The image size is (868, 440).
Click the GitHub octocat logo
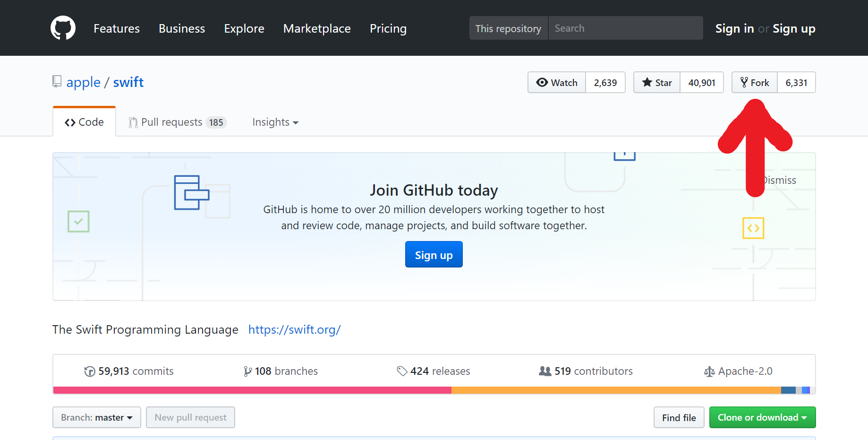63,27
